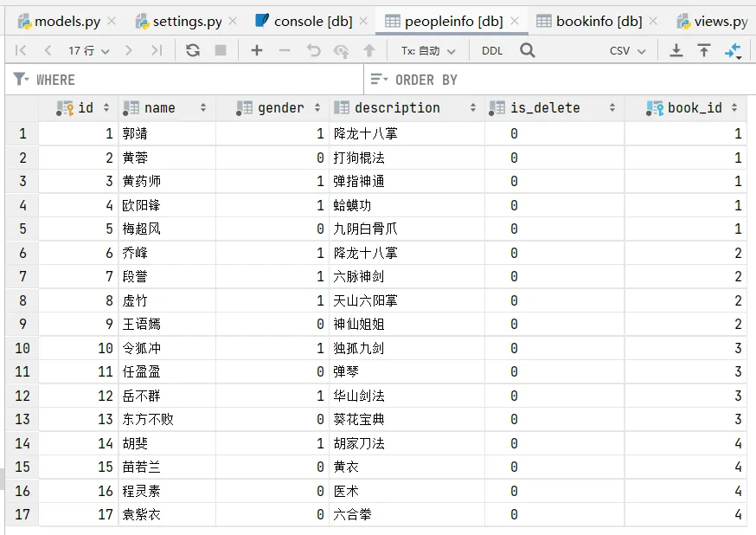Image resolution: width=756 pixels, height=535 pixels.
Task: Import data with upload arrow icon
Action: coord(704,50)
